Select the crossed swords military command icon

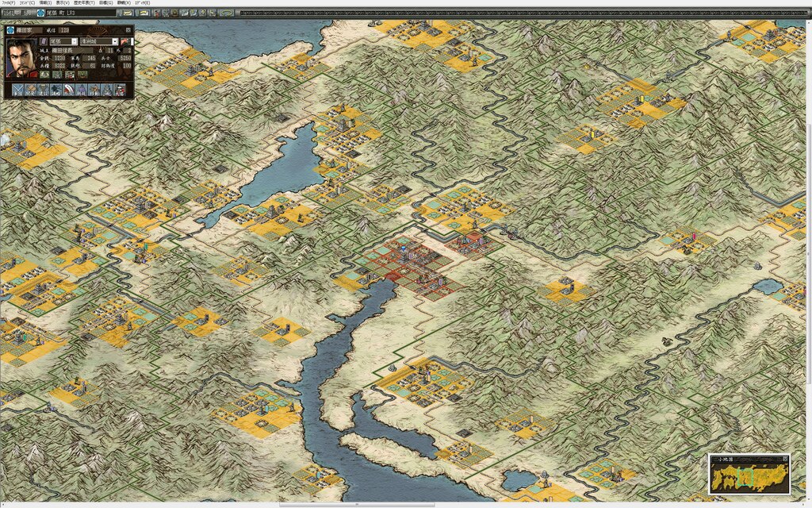click(17, 90)
